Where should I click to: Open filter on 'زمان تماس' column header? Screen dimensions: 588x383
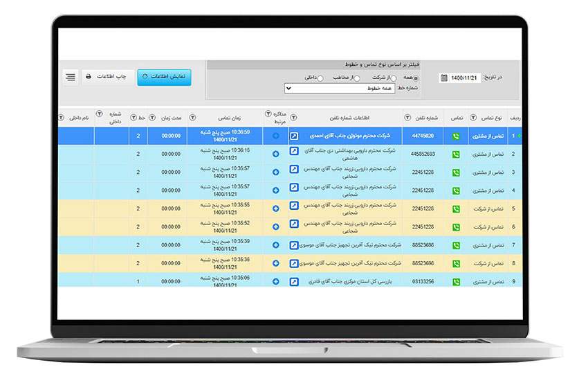coord(192,118)
